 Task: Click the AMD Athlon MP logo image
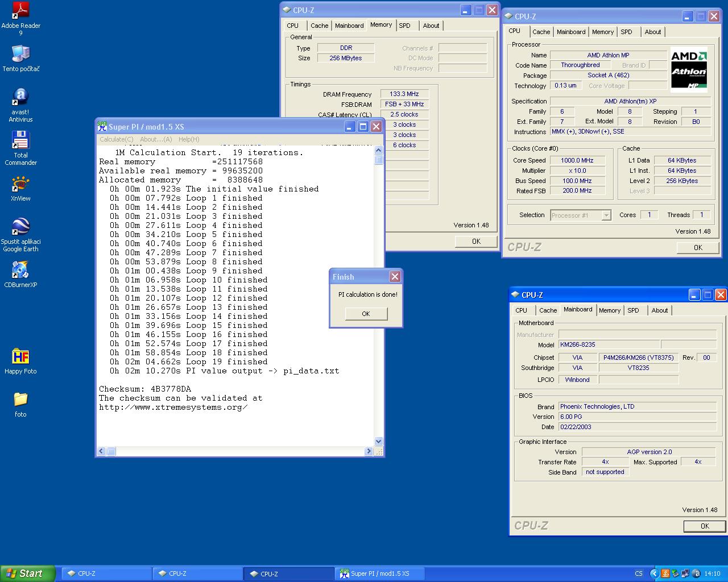689,70
